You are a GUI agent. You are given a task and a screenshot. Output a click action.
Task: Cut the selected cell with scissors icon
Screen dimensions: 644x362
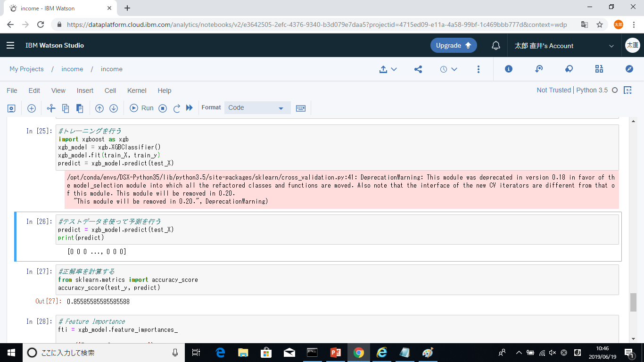point(51,108)
